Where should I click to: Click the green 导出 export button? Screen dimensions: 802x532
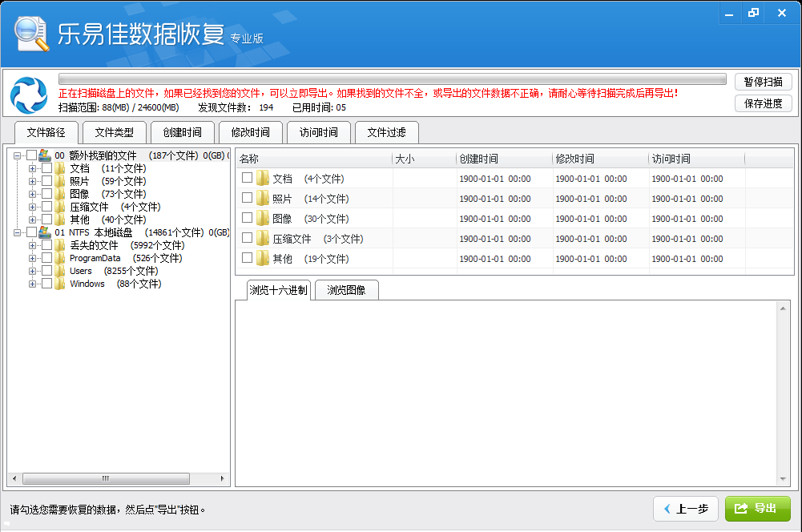pyautogui.click(x=757, y=509)
